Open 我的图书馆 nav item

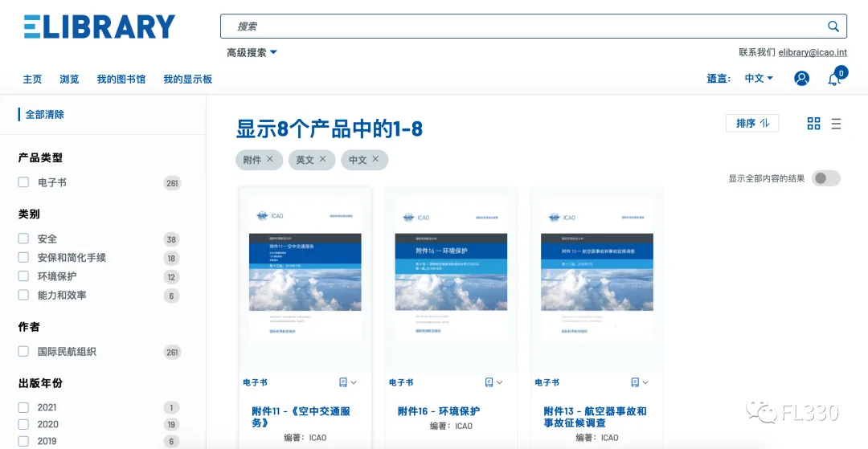[121, 79]
